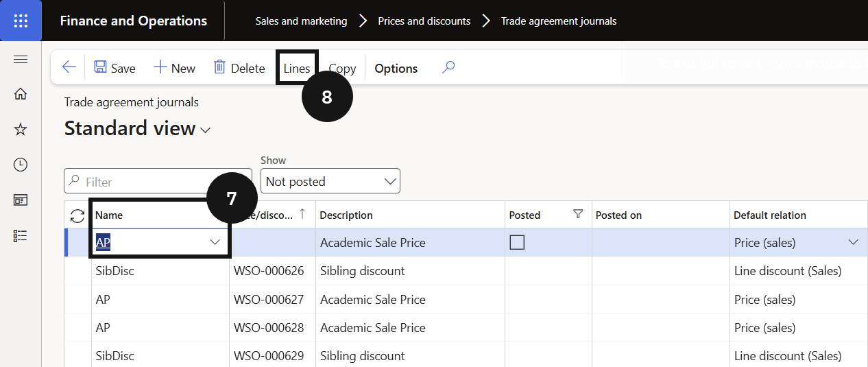The height and width of the screenshot is (367, 868).
Task: Open the Name dropdown in the first AP row
Action: point(215,242)
